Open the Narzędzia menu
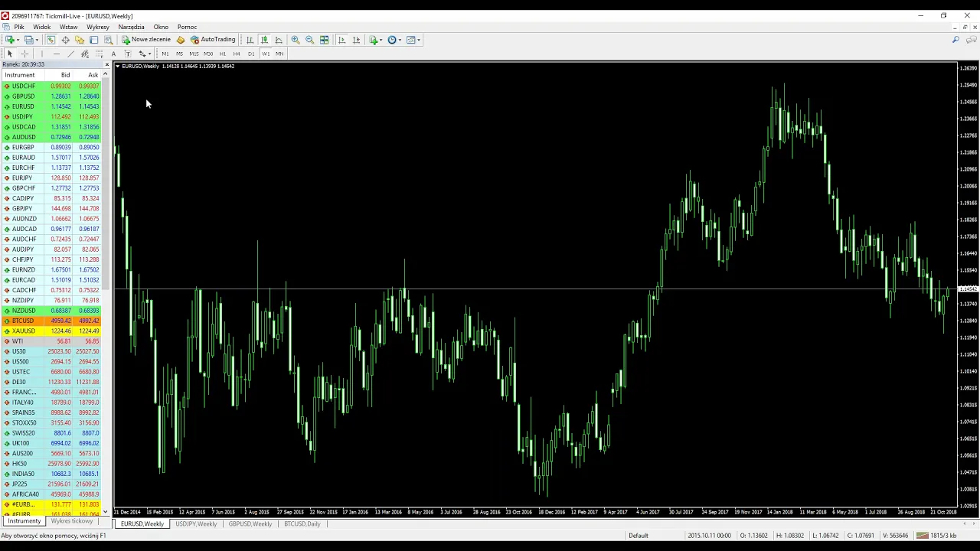Screen dimensions: 980x551 131,27
